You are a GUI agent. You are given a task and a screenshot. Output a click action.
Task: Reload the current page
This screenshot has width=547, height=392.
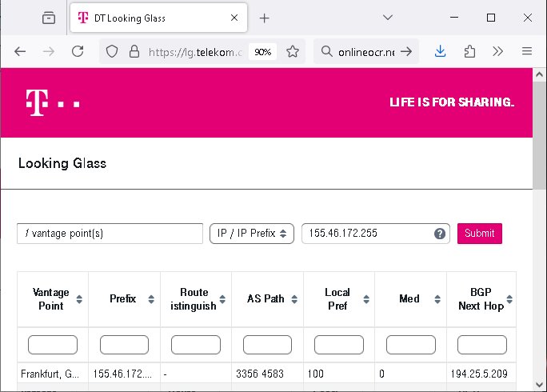coord(78,52)
